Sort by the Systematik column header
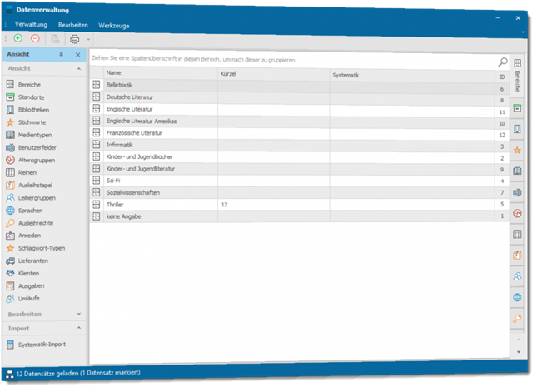Screen dimensions: 557x392 click(412, 75)
